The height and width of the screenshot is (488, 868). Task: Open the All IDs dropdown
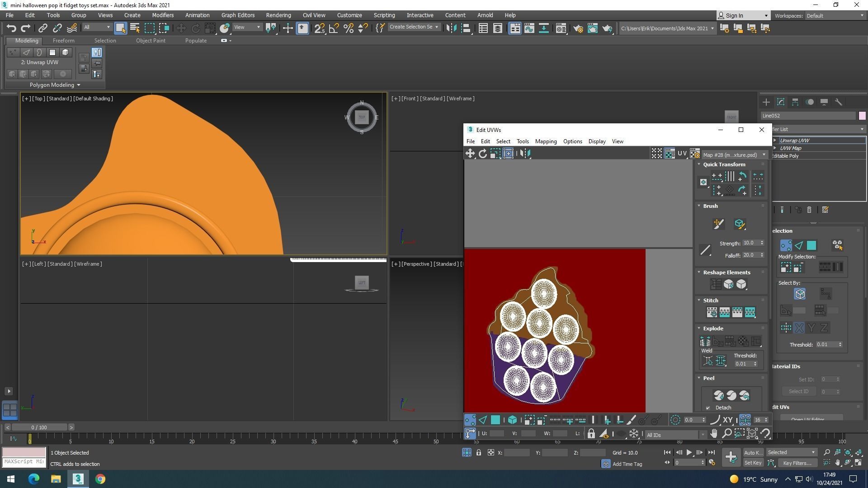(675, 435)
